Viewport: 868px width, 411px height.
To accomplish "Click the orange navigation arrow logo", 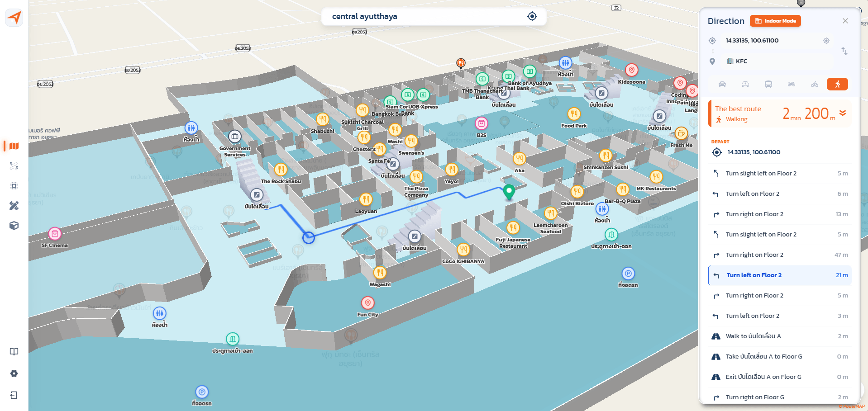I will point(14,17).
